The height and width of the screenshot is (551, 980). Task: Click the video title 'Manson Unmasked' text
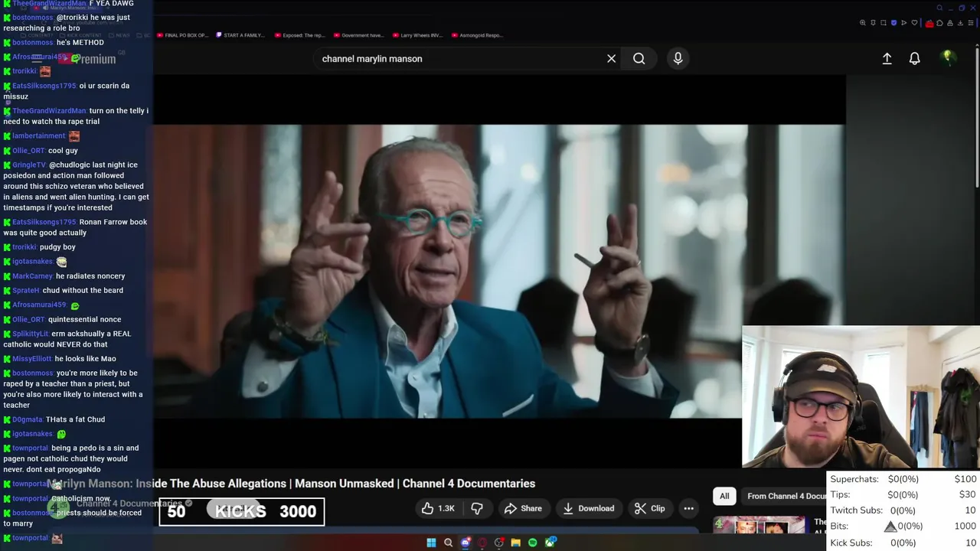coord(345,484)
